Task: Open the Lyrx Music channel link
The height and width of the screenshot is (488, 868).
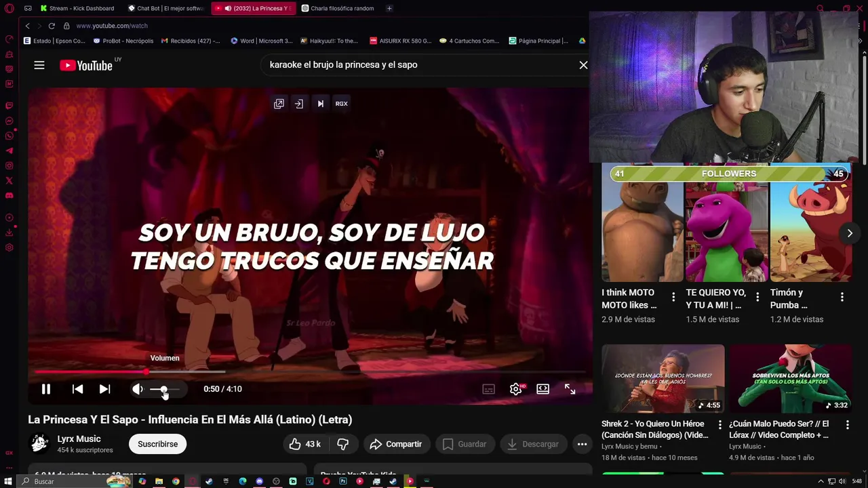Action: pyautogui.click(x=79, y=439)
